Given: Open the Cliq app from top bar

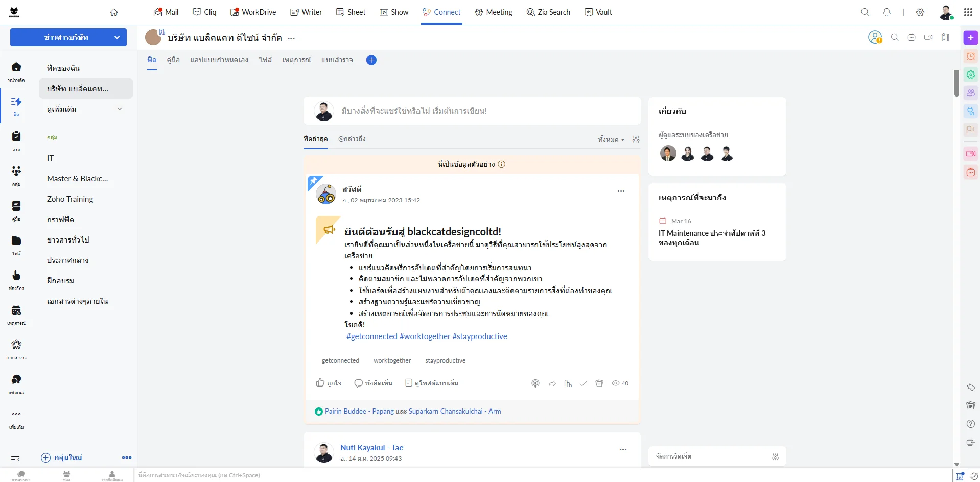Looking at the screenshot, I should [204, 12].
